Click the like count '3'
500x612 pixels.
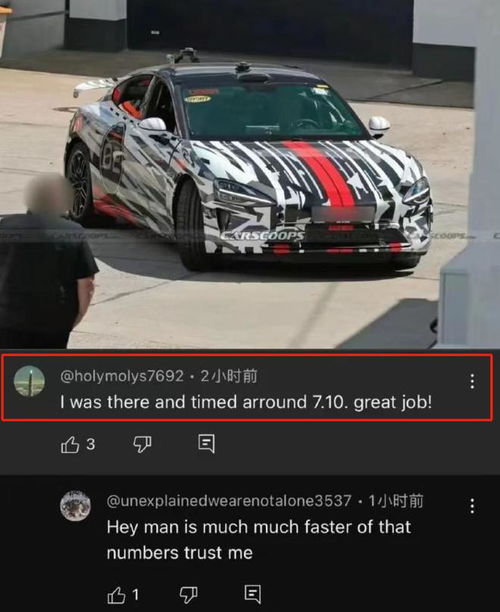point(91,444)
